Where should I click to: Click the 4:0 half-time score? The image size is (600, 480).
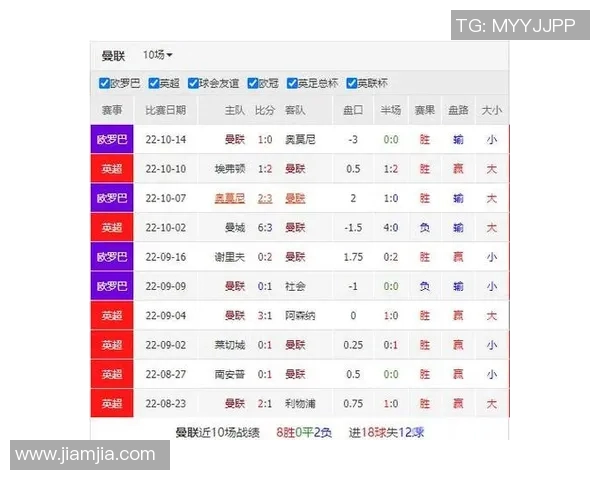(391, 228)
